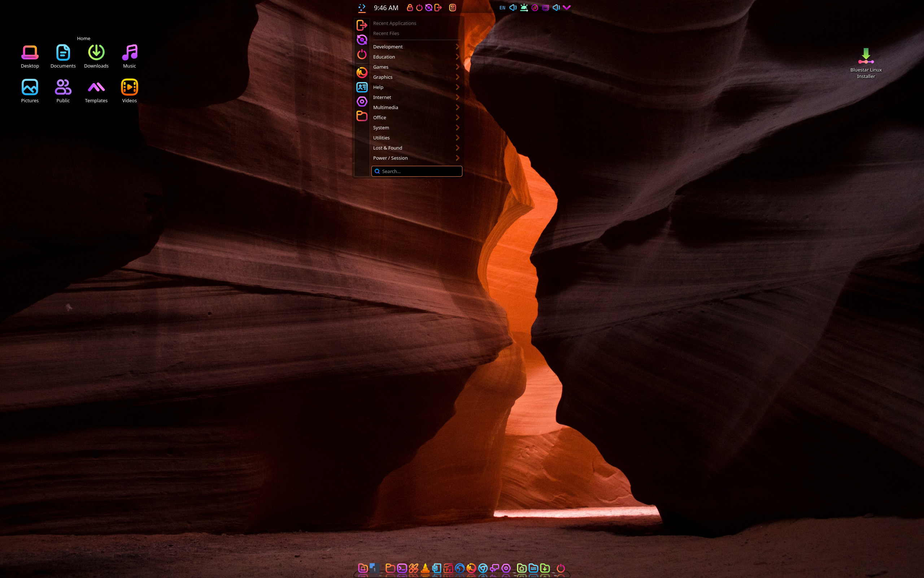The image size is (924, 578).
Task: Click the night light sunrise tray icon
Action: pos(524,8)
